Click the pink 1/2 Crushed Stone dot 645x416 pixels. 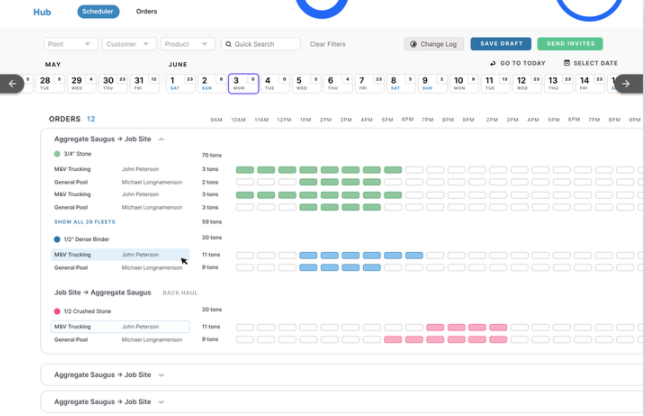pyautogui.click(x=57, y=311)
